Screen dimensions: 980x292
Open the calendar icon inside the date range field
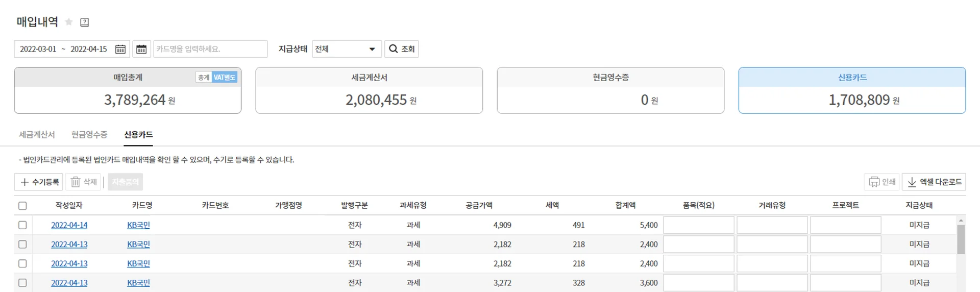(120, 49)
